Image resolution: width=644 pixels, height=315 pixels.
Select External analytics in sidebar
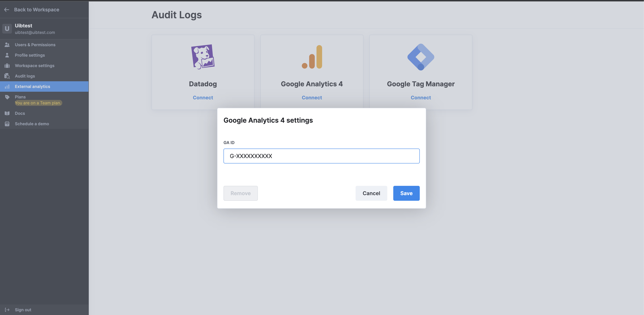[x=32, y=87]
